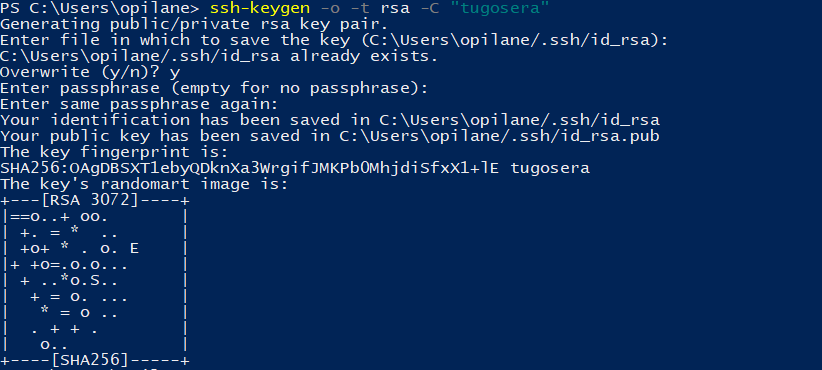Click the id_rsa already exists message
The image size is (822, 370).
(219, 57)
